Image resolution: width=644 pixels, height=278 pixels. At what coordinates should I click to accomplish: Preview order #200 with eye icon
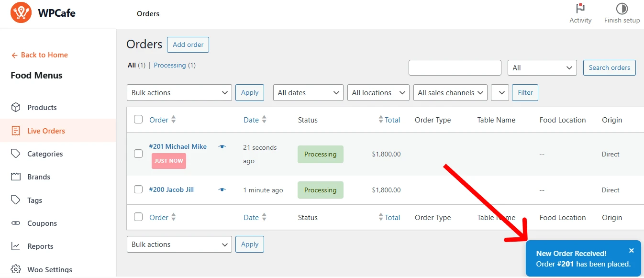click(x=222, y=189)
